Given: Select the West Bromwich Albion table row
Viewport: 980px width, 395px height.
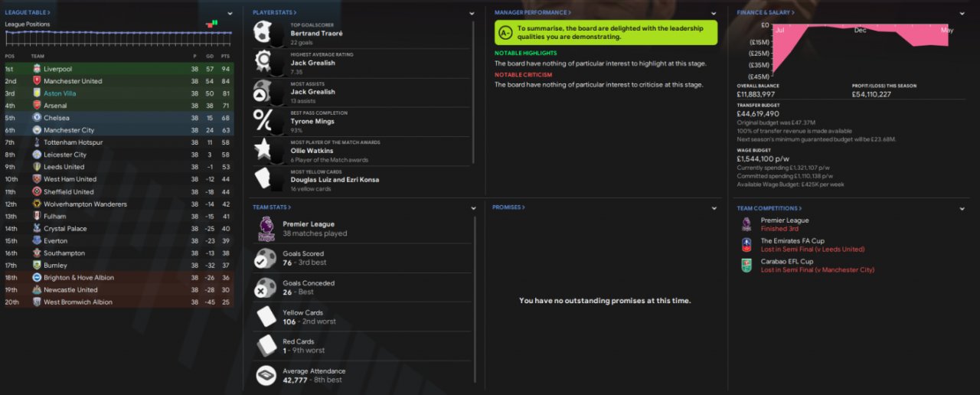Looking at the screenshot, I should tap(118, 302).
